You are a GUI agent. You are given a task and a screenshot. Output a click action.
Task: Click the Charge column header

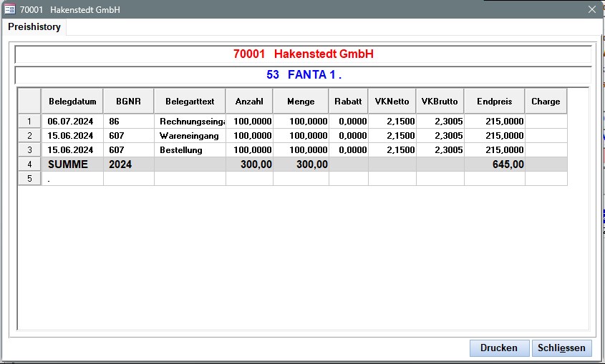pyautogui.click(x=546, y=102)
